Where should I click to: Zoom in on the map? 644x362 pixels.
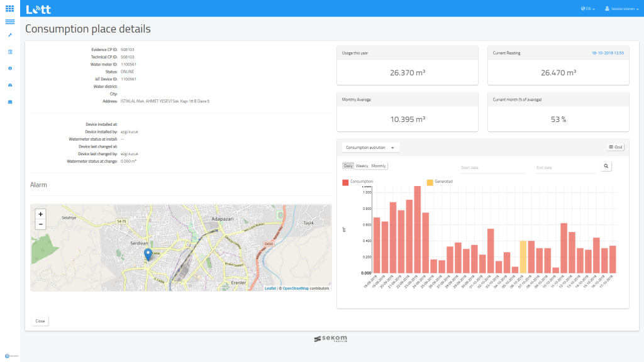coord(40,214)
